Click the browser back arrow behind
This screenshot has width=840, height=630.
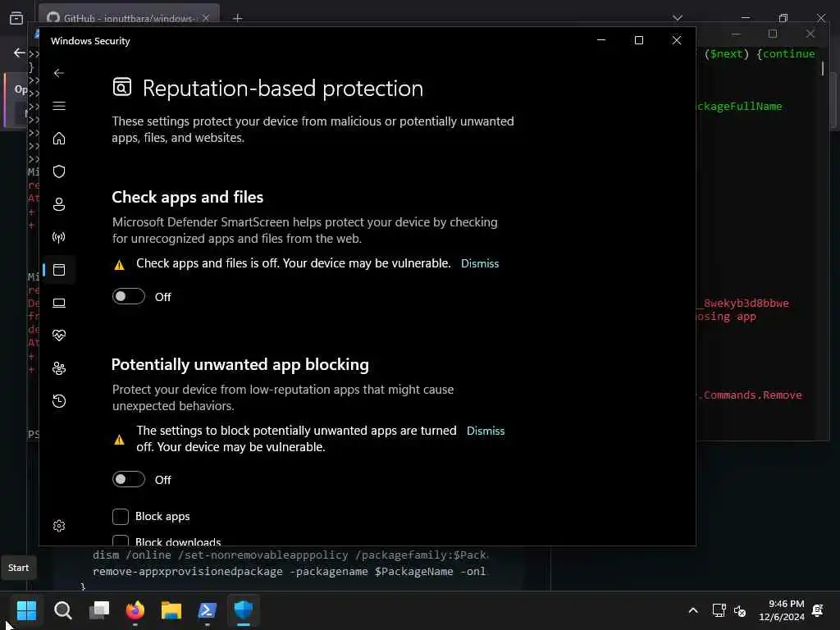[20, 52]
